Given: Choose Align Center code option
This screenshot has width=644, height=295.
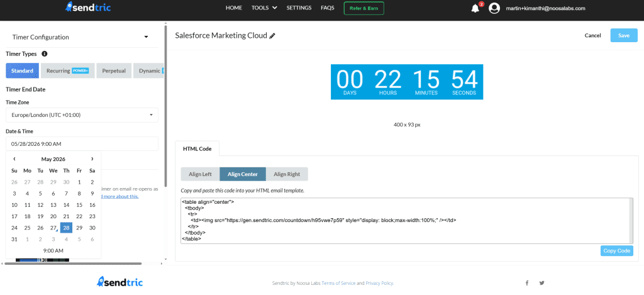Looking at the screenshot, I should coord(243,174).
